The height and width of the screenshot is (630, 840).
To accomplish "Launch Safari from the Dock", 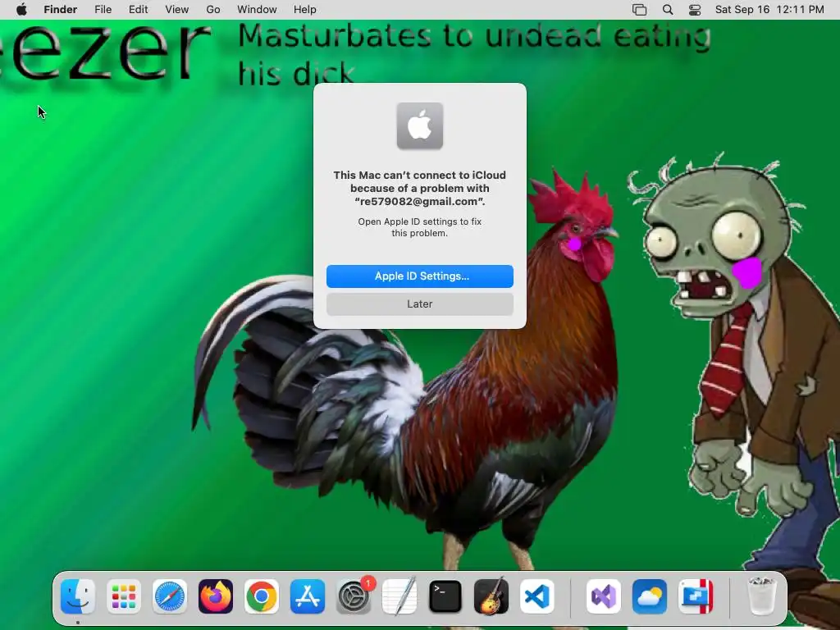I will click(x=170, y=596).
